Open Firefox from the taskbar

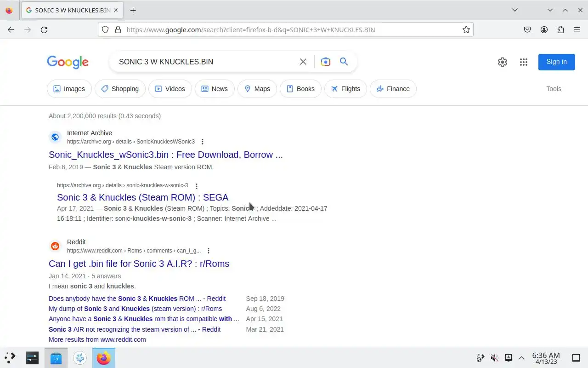point(104,357)
